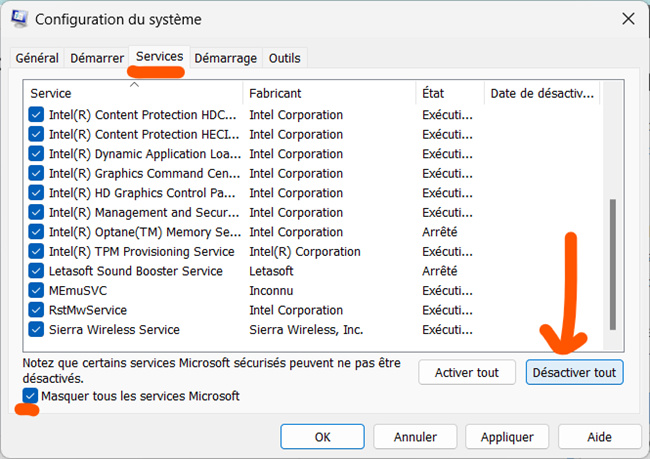Toggle Masquer tous les services Microsoft
This screenshot has height=459, width=650.
pyautogui.click(x=31, y=396)
